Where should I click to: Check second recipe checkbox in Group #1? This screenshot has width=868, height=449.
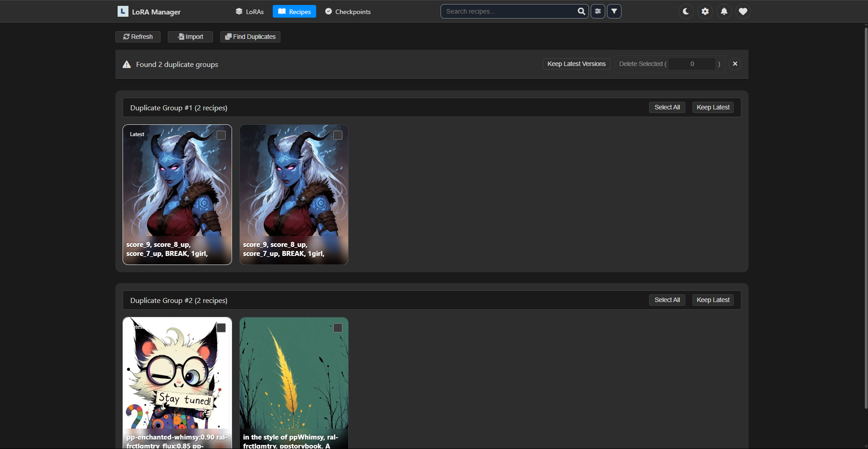[x=338, y=135]
